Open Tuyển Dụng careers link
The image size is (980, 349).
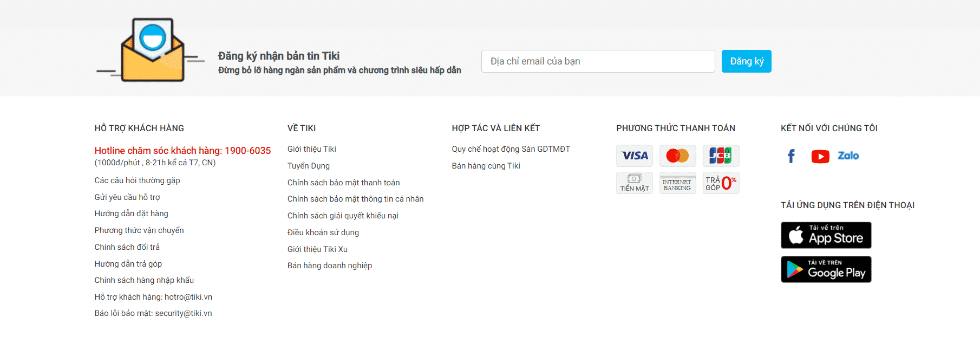pos(309,166)
